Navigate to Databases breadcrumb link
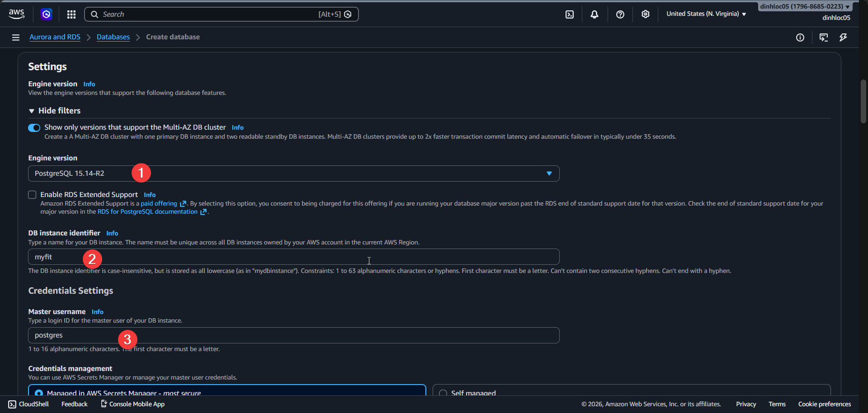The height and width of the screenshot is (413, 868). coord(113,37)
